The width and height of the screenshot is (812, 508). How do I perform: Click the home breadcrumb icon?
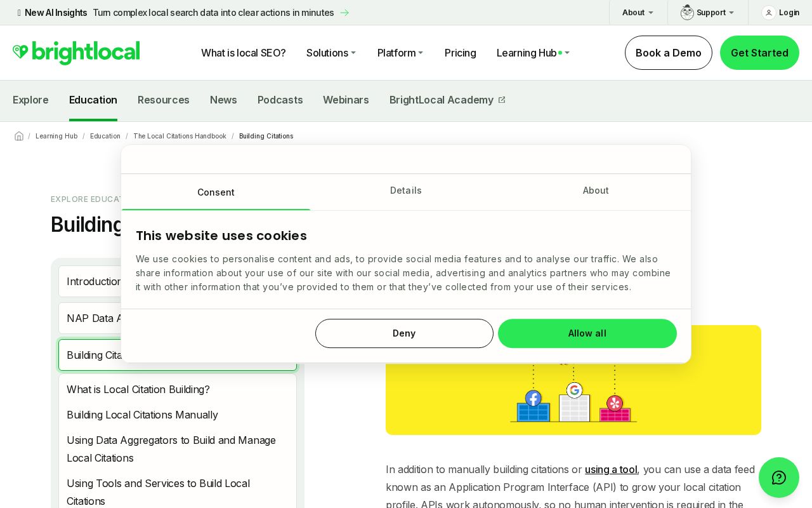tap(19, 136)
